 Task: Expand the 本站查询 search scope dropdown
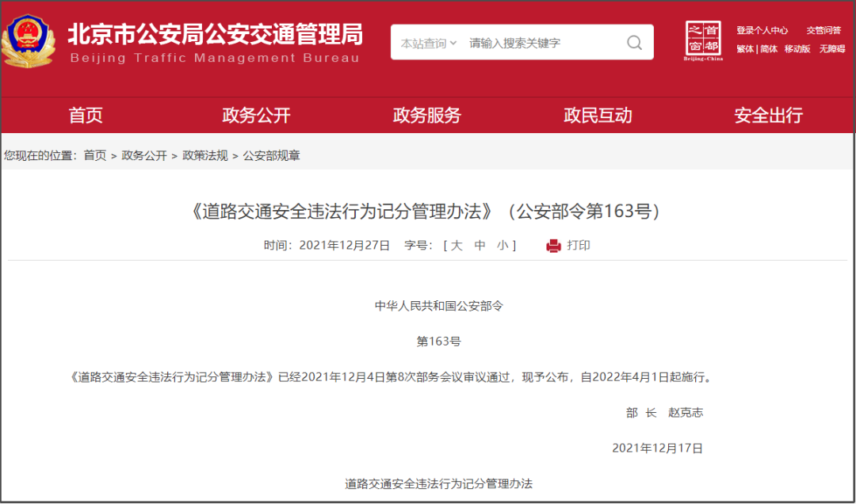point(429,43)
